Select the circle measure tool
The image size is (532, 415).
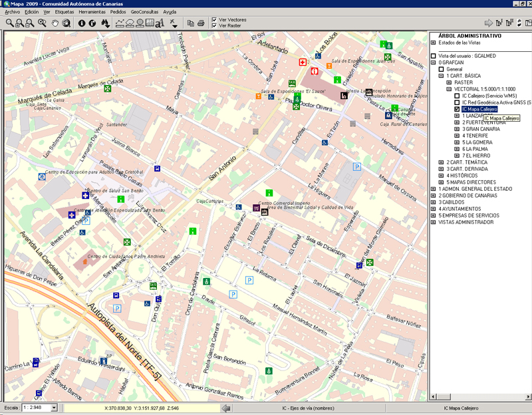(140, 23)
